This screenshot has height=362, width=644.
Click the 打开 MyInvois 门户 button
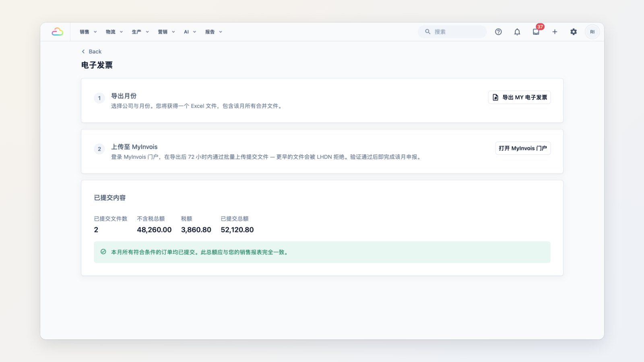pyautogui.click(x=523, y=148)
